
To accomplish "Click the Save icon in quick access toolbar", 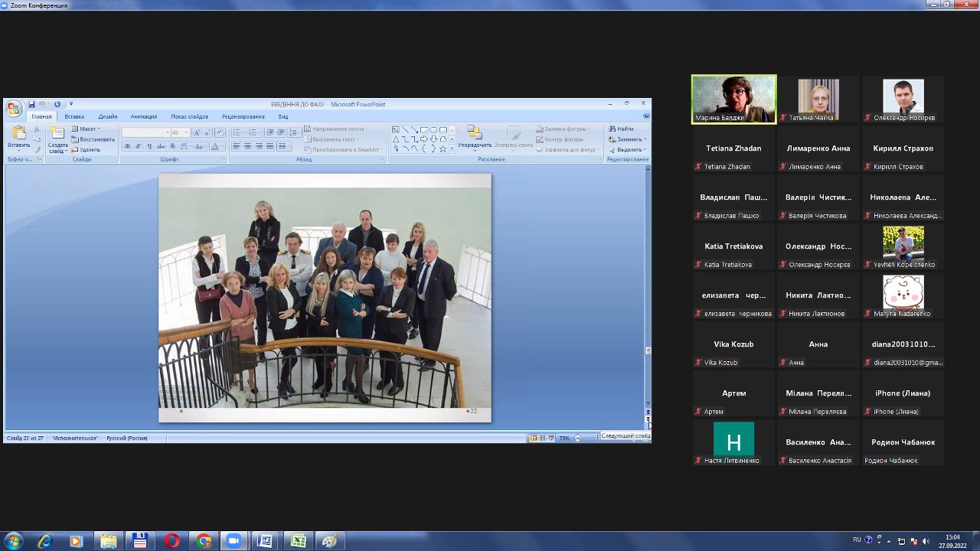I will coord(32,104).
